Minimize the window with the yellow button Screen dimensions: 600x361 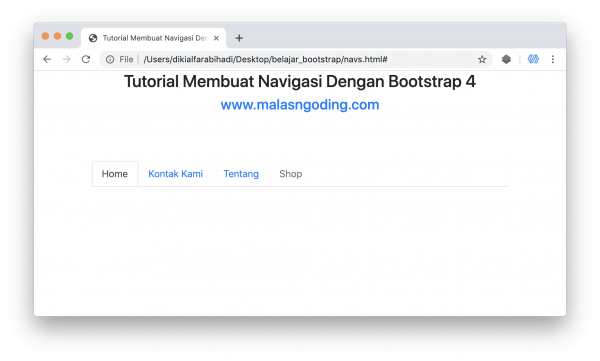click(57, 36)
